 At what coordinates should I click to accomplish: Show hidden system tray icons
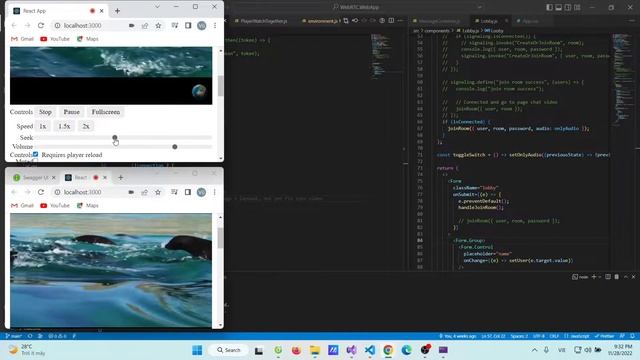pos(534,350)
